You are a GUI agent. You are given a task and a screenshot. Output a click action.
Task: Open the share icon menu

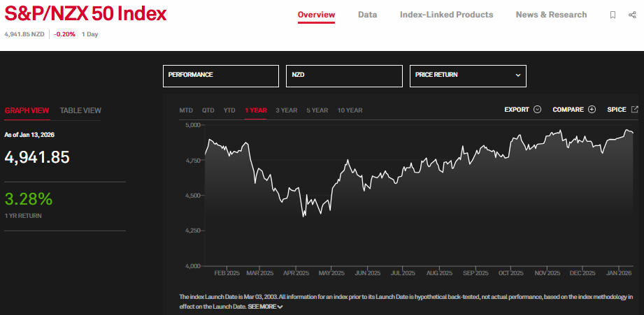(632, 15)
